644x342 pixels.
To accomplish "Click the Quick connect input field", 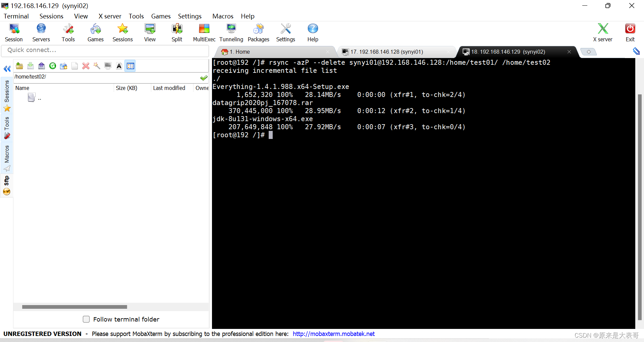I will pyautogui.click(x=105, y=50).
